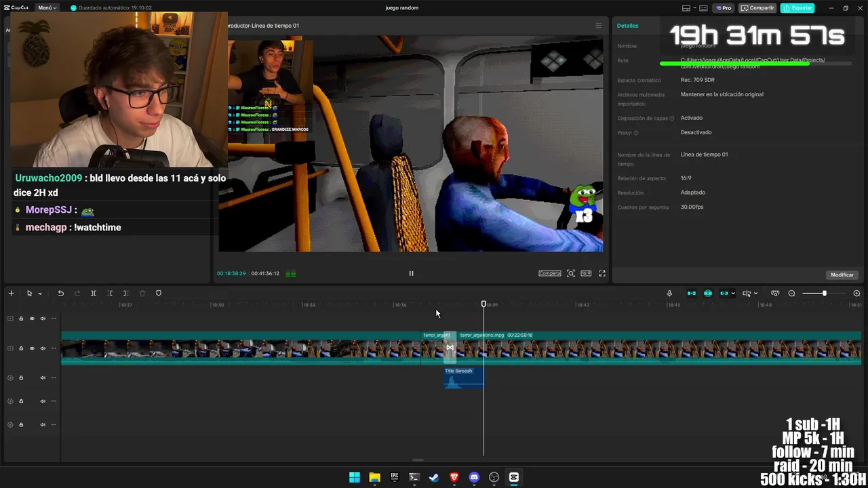Expand the preview axis dropdown arrow
The height and width of the screenshot is (488, 868).
[x=755, y=293]
